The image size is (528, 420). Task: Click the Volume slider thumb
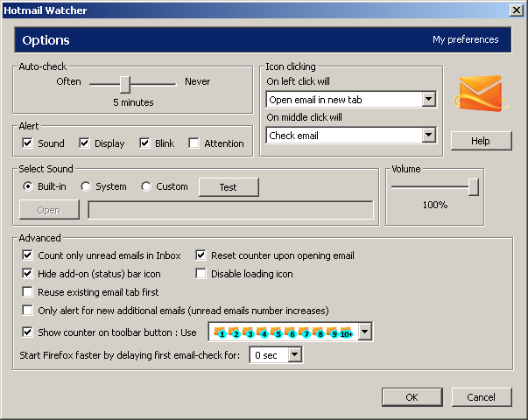coord(474,186)
